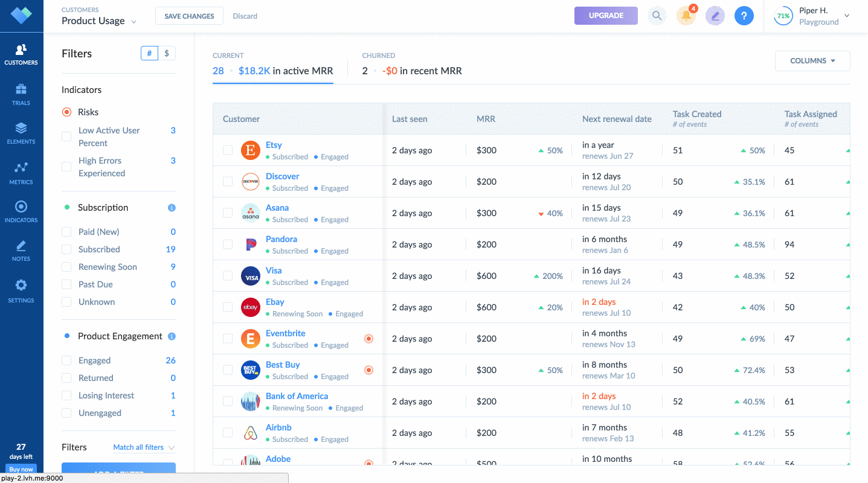Click the Pandora logo icon

point(251,245)
